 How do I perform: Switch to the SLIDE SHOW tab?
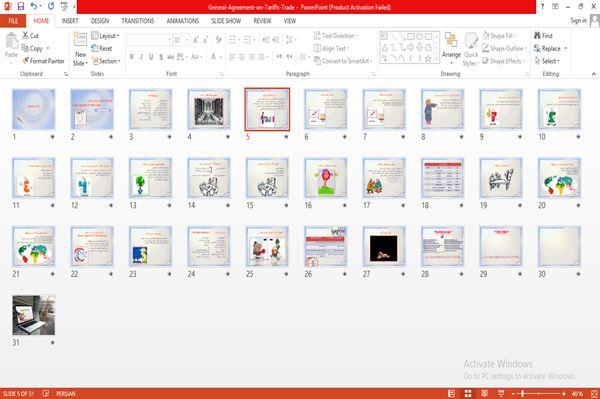click(x=226, y=21)
